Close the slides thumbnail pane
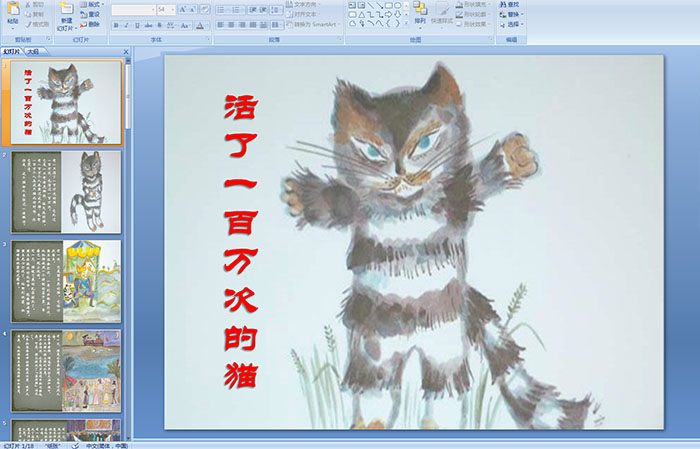 click(x=126, y=52)
